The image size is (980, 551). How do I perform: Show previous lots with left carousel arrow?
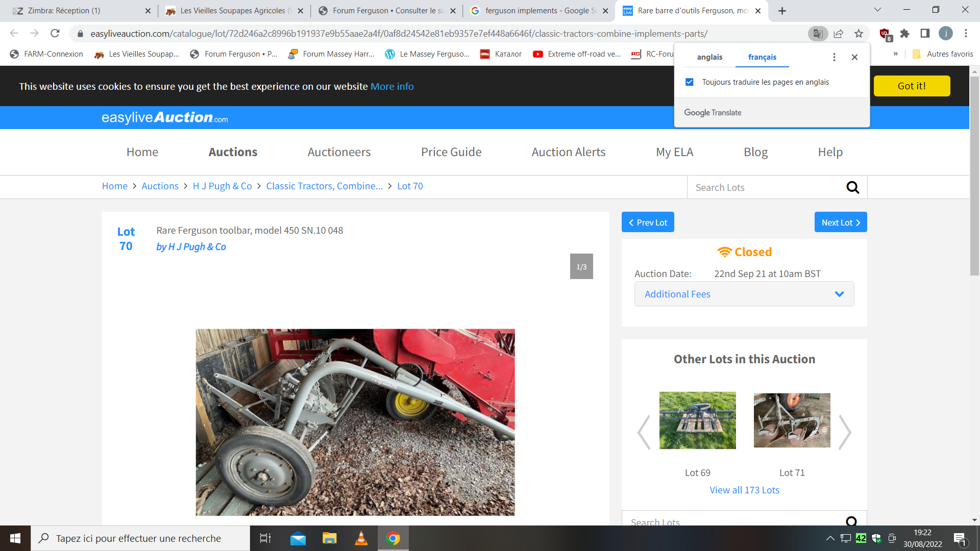[x=644, y=432]
